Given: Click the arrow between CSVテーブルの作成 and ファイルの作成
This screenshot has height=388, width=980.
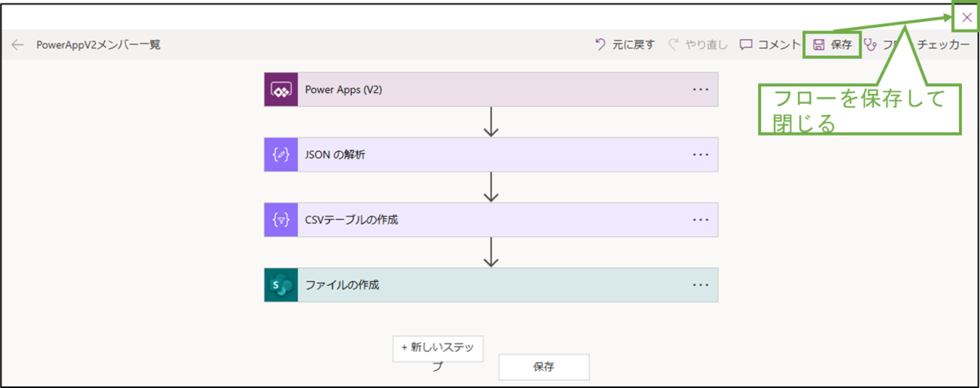Looking at the screenshot, I should coord(491,252).
